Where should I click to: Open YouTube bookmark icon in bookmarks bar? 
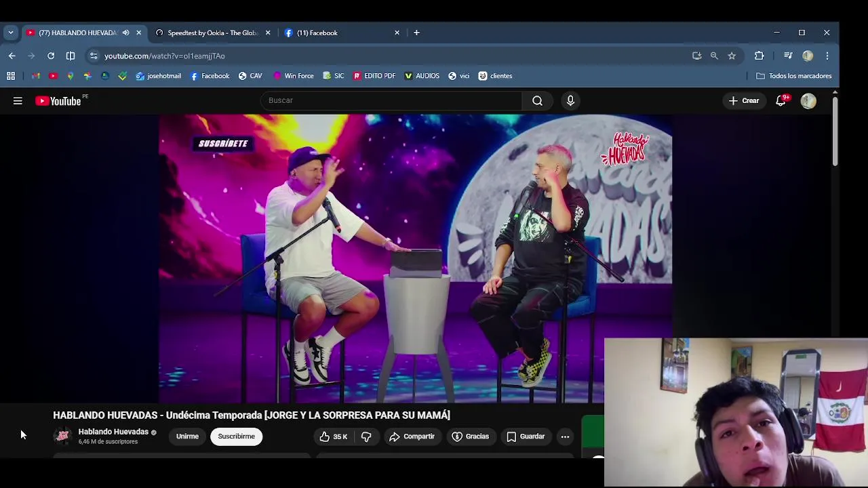(53, 76)
